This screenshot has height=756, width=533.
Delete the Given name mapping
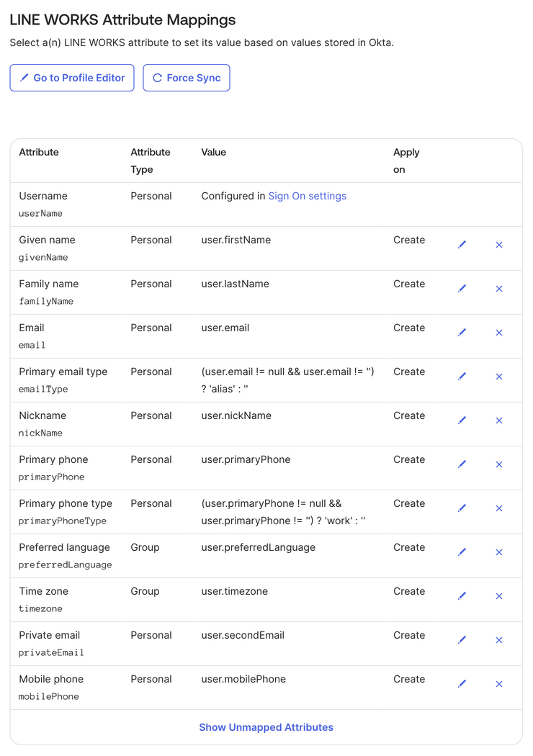coord(499,245)
